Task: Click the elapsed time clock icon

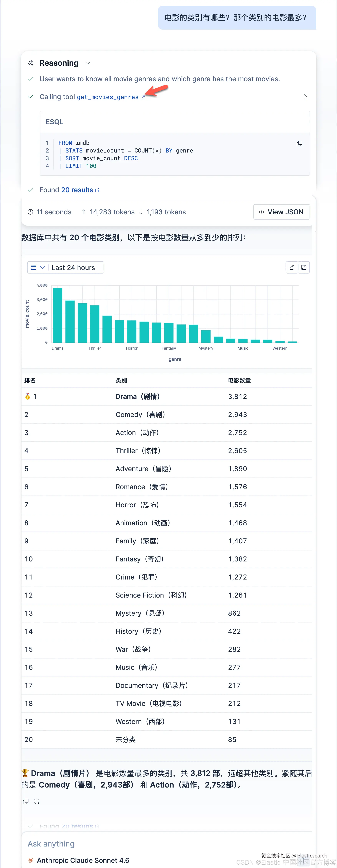Action: point(30,212)
